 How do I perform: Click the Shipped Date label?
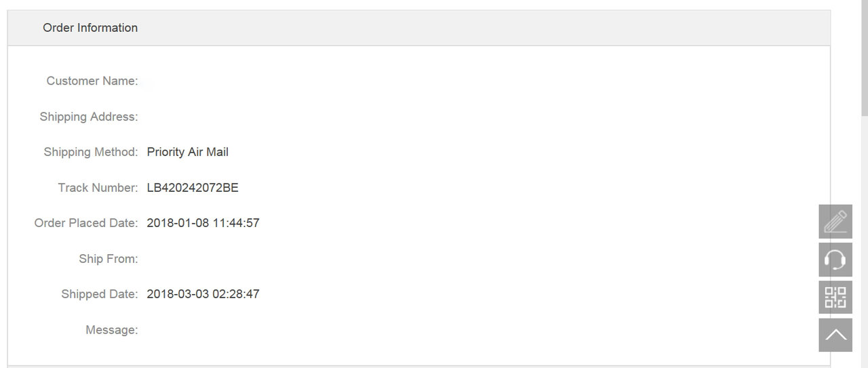tap(100, 294)
